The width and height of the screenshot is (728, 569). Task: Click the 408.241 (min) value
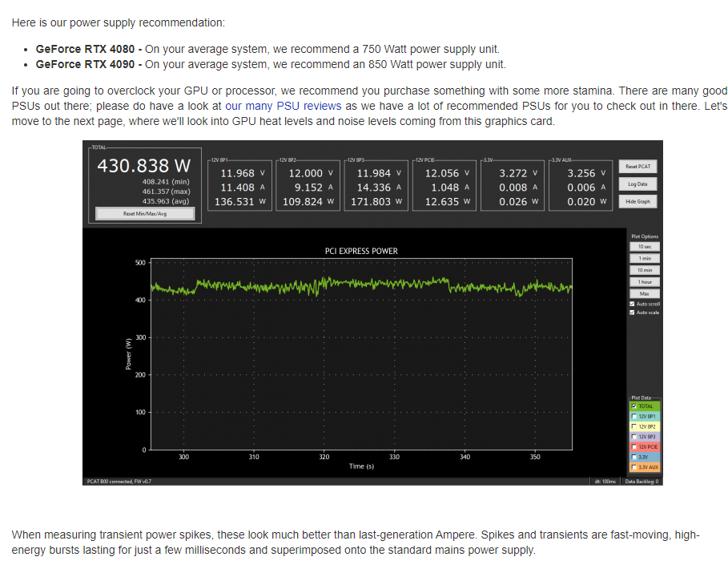[x=166, y=182]
